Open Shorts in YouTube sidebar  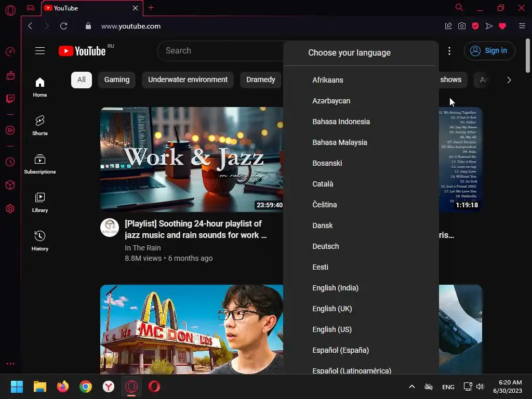(40, 126)
